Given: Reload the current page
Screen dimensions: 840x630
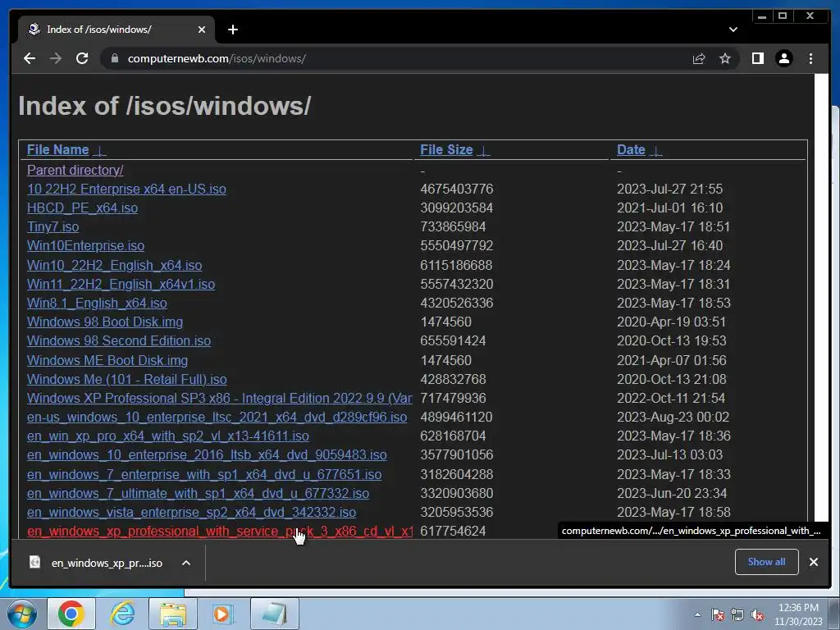Looking at the screenshot, I should [82, 58].
